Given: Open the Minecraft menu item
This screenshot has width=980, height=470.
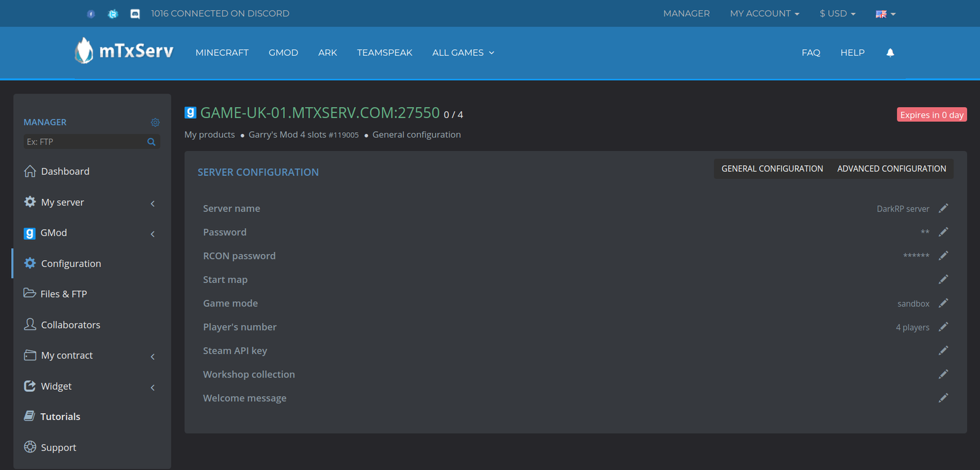Looking at the screenshot, I should point(222,53).
